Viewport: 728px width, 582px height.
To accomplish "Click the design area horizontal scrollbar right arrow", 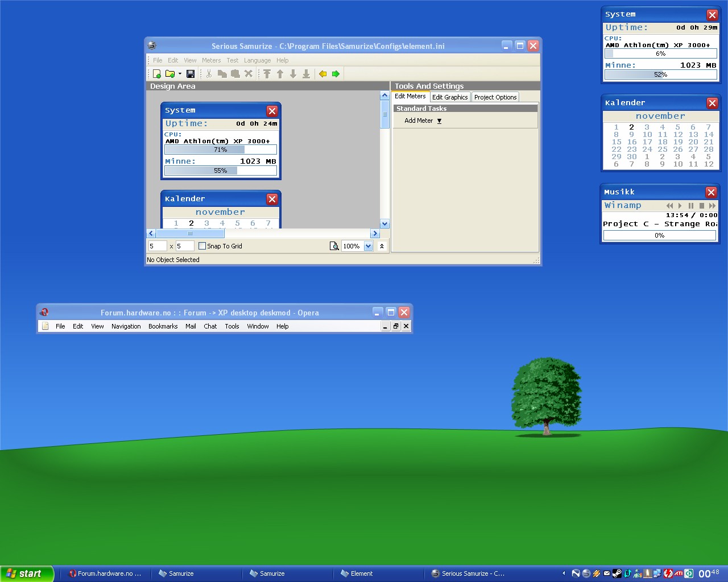I will [375, 234].
